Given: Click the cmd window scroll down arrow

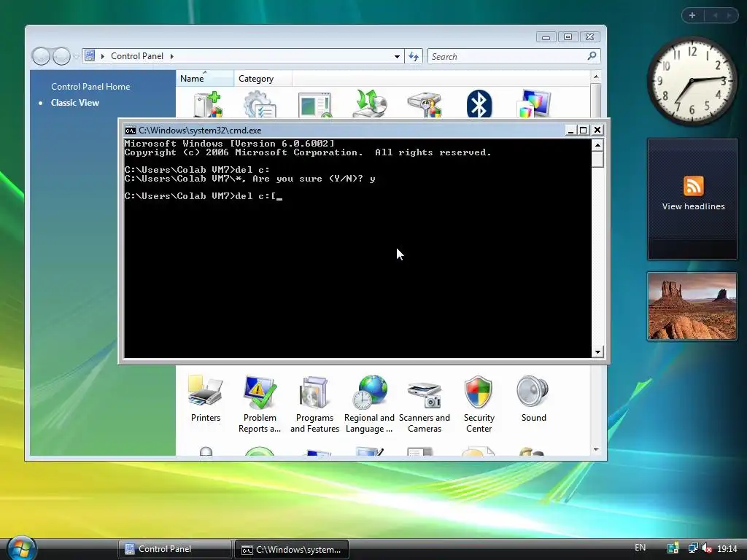Looking at the screenshot, I should pyautogui.click(x=597, y=352).
